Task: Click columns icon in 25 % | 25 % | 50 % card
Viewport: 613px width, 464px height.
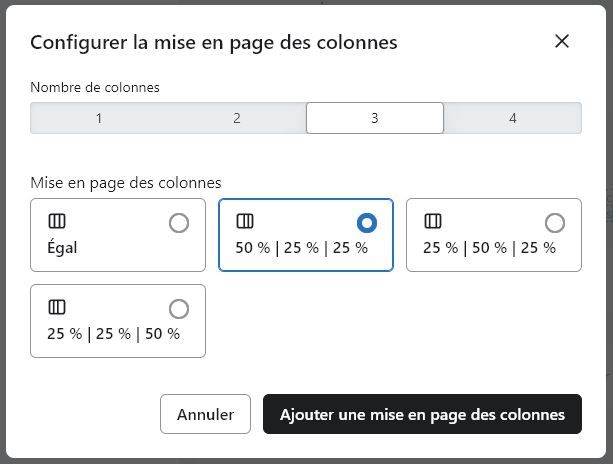Action: 57,307
